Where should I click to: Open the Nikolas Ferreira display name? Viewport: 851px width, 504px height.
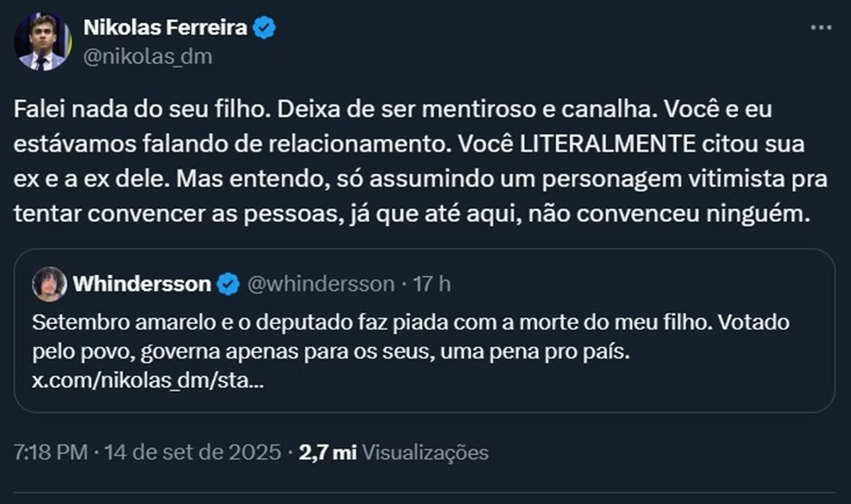(165, 28)
